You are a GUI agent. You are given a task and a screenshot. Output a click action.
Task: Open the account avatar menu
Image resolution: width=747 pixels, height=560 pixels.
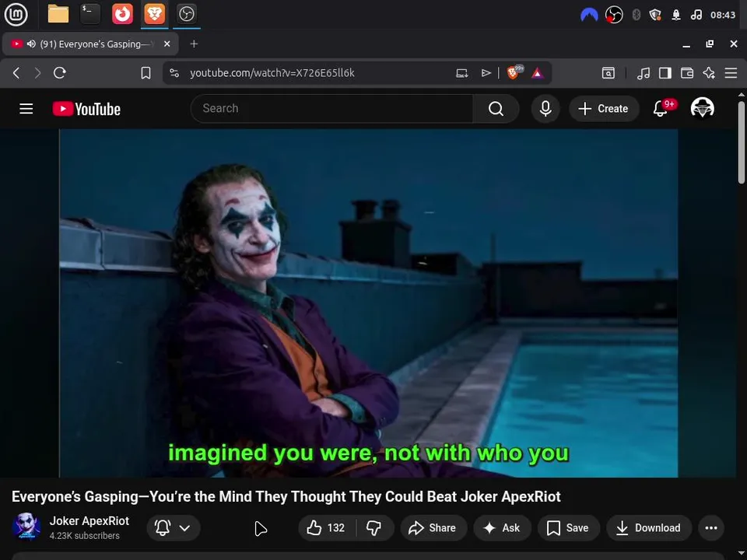pyautogui.click(x=702, y=107)
